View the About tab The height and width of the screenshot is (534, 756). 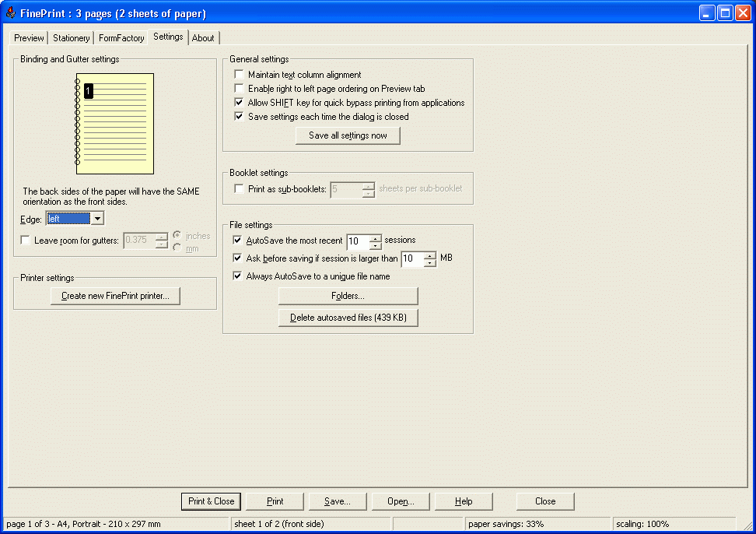pos(203,37)
